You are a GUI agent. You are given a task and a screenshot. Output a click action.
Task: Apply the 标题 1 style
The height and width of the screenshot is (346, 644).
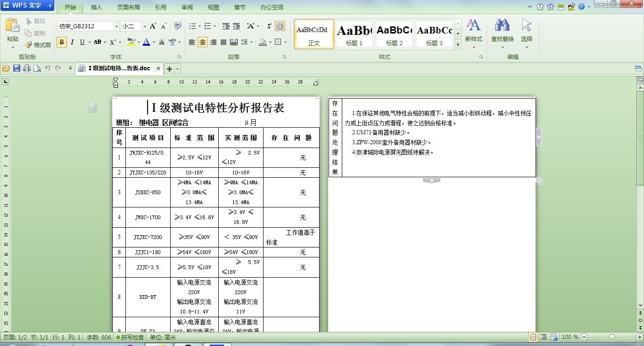click(x=354, y=34)
